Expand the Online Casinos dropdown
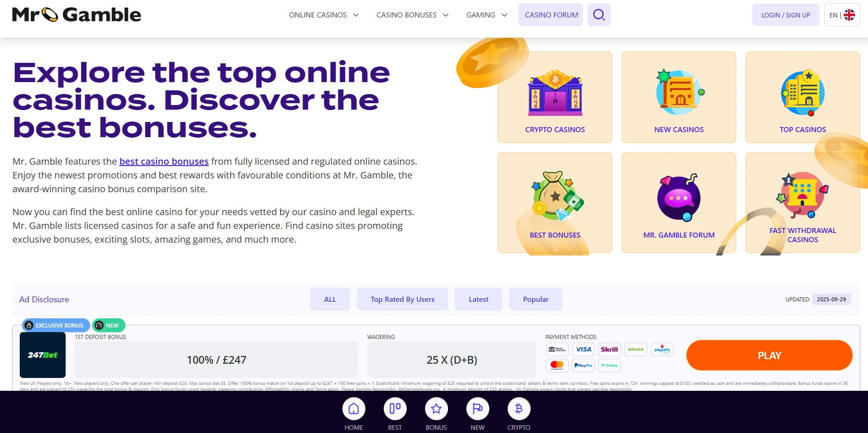This screenshot has width=868, height=433. 324,15
